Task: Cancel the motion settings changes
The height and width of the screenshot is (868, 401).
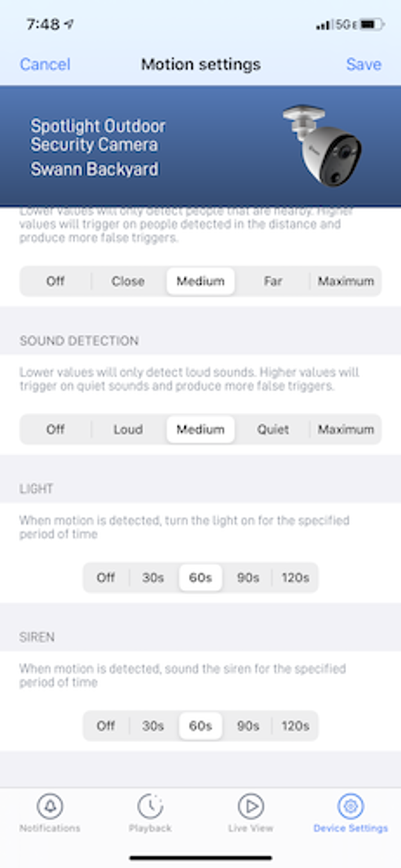Action: [45, 64]
